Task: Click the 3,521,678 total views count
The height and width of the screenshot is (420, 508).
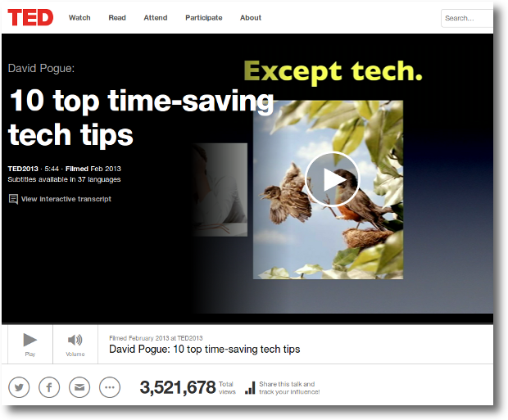Action: pos(178,387)
